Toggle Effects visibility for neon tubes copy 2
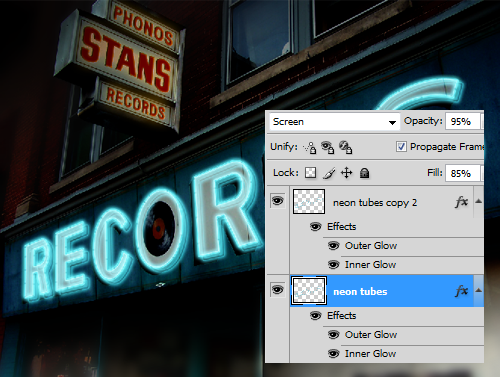This screenshot has height=377, width=500. pos(316,227)
